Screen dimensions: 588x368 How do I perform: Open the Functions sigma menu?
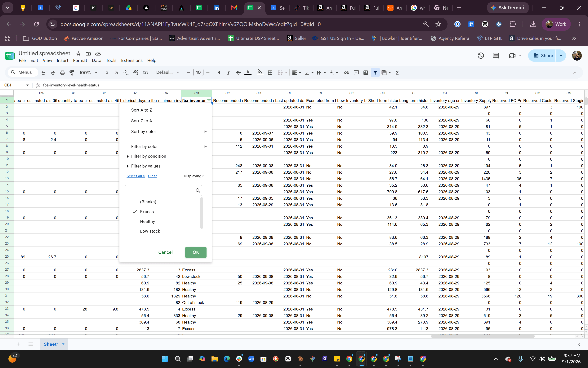tap(397, 72)
